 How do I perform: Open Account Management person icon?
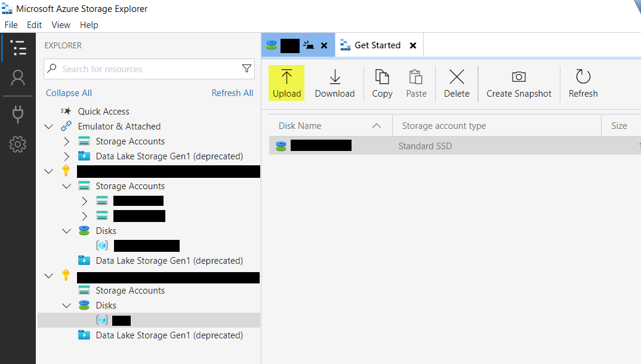[18, 78]
